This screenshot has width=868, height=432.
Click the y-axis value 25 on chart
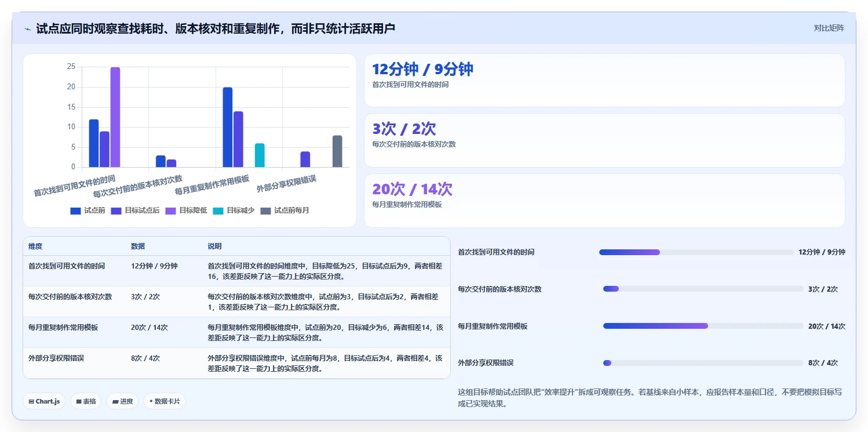pyautogui.click(x=71, y=67)
